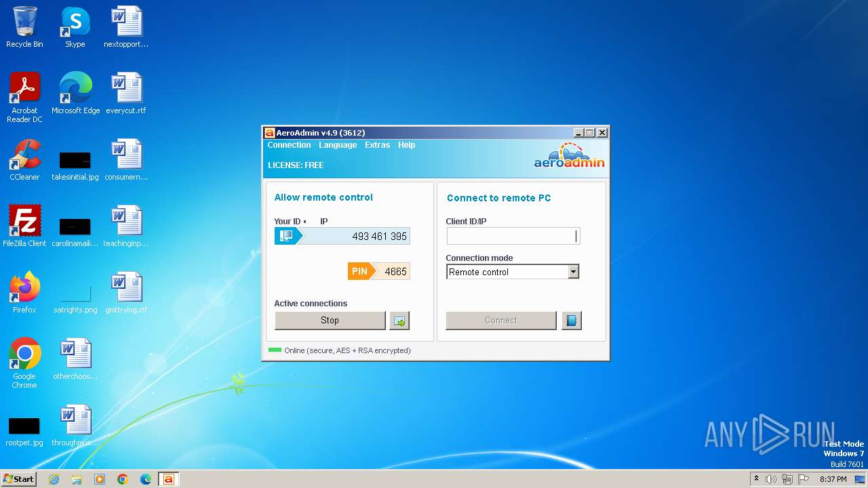
Task: Open the Action Center flag icon
Action: click(x=804, y=479)
